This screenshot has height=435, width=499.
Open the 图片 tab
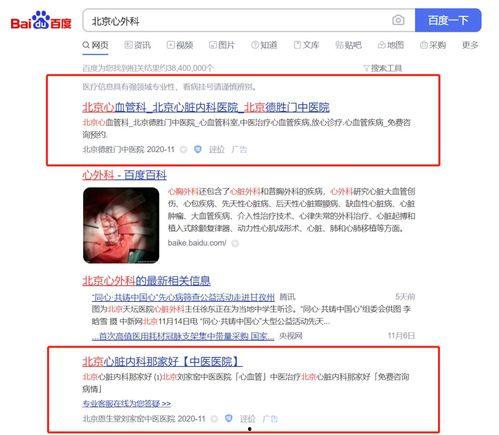[x=222, y=45]
